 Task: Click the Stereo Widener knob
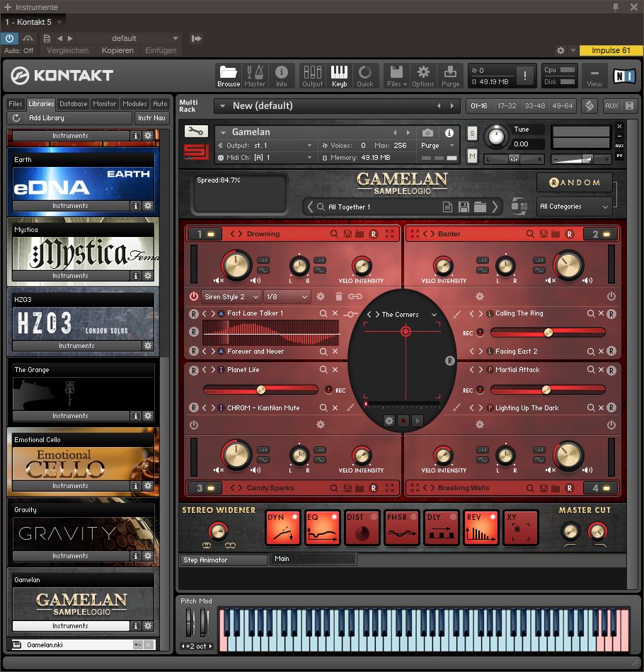218,531
